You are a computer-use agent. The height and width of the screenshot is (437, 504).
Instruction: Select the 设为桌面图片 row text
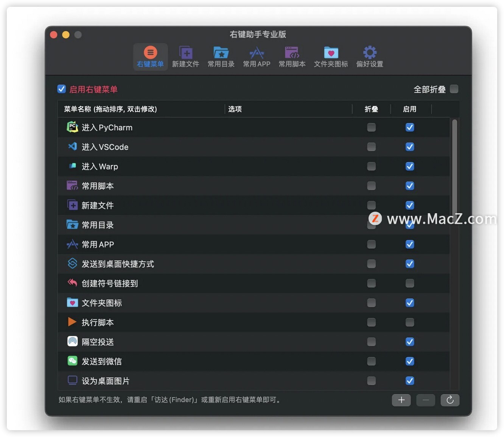[106, 381]
